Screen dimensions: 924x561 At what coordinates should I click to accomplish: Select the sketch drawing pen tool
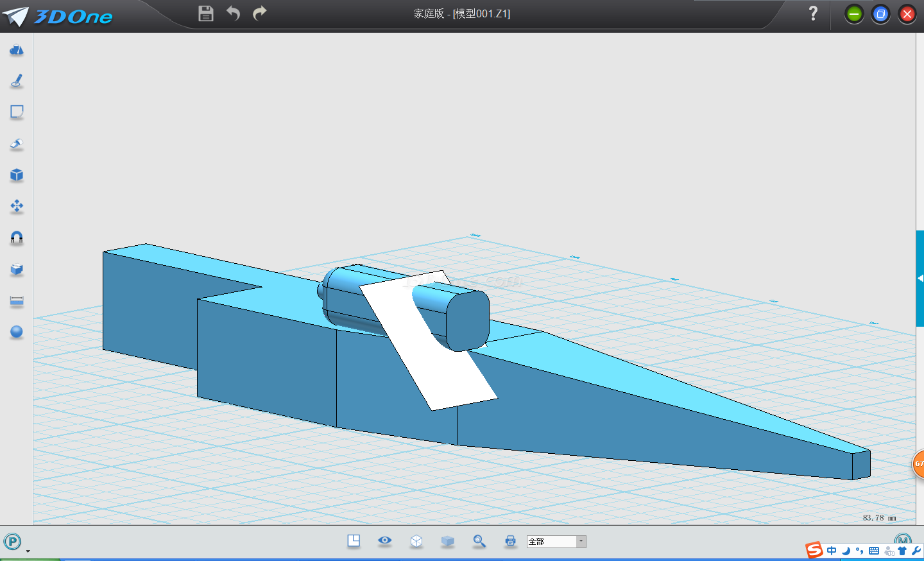tap(17, 81)
